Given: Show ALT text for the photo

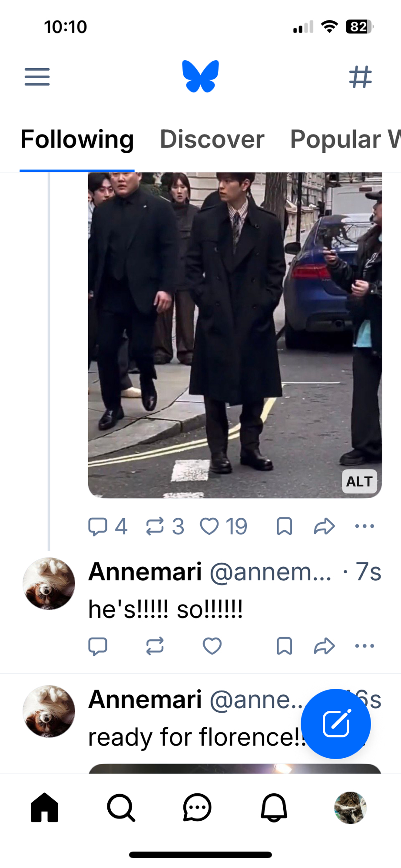Looking at the screenshot, I should (359, 481).
